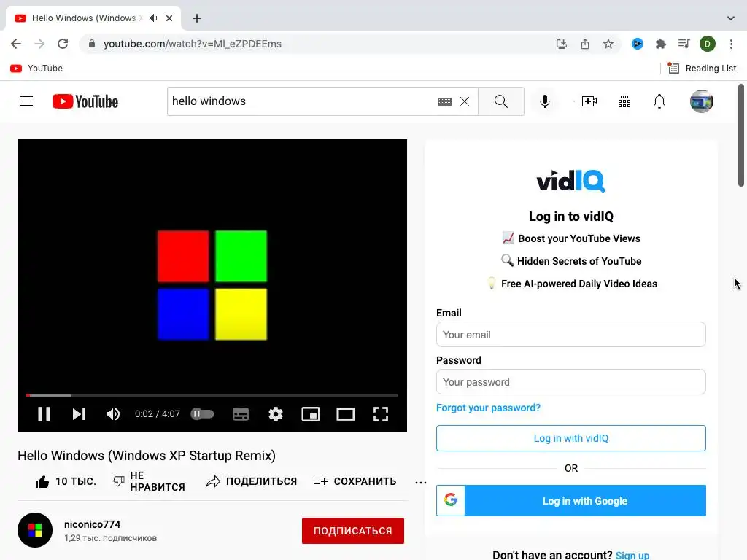Click the video progress bar
The width and height of the screenshot is (747, 560).
click(x=212, y=395)
